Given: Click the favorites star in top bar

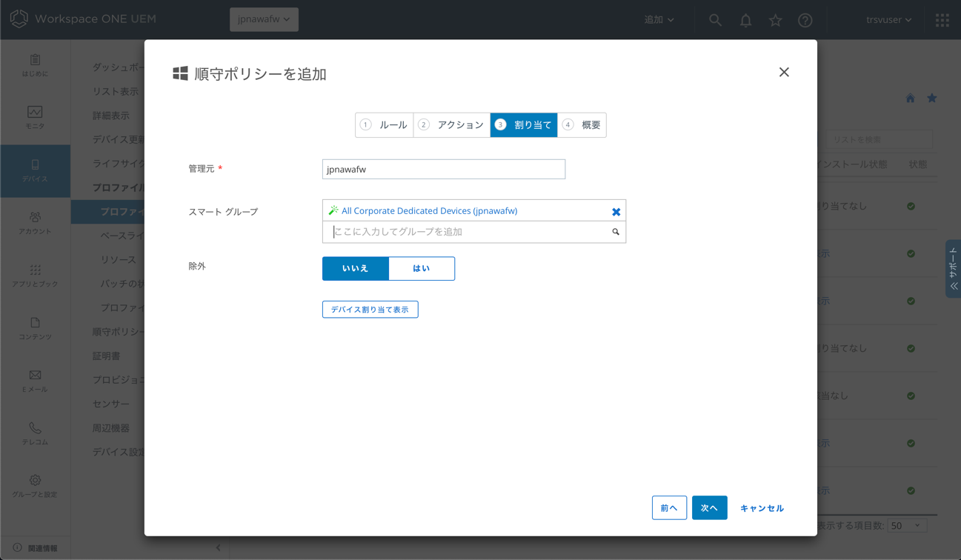Looking at the screenshot, I should 775,20.
